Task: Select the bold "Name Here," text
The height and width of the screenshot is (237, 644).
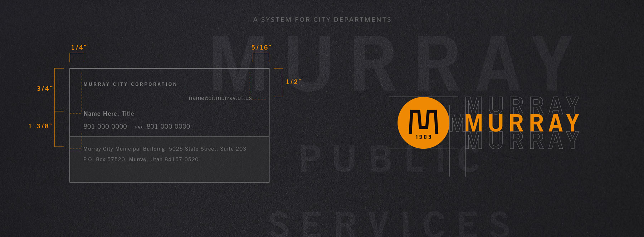Action: [x=101, y=114]
